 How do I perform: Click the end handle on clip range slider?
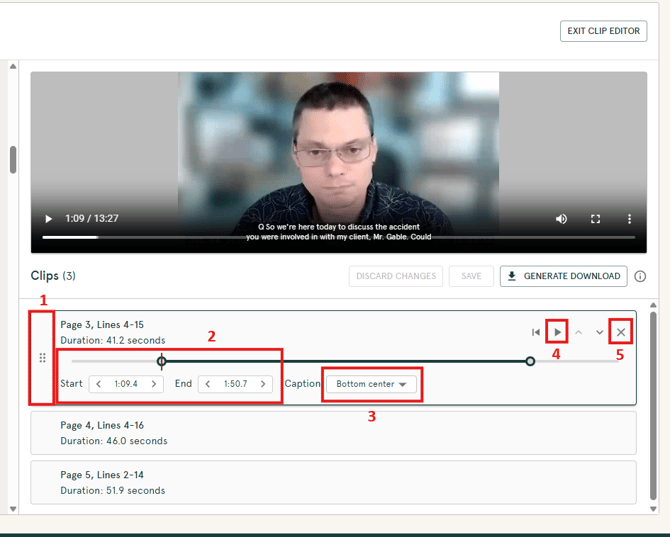click(530, 361)
